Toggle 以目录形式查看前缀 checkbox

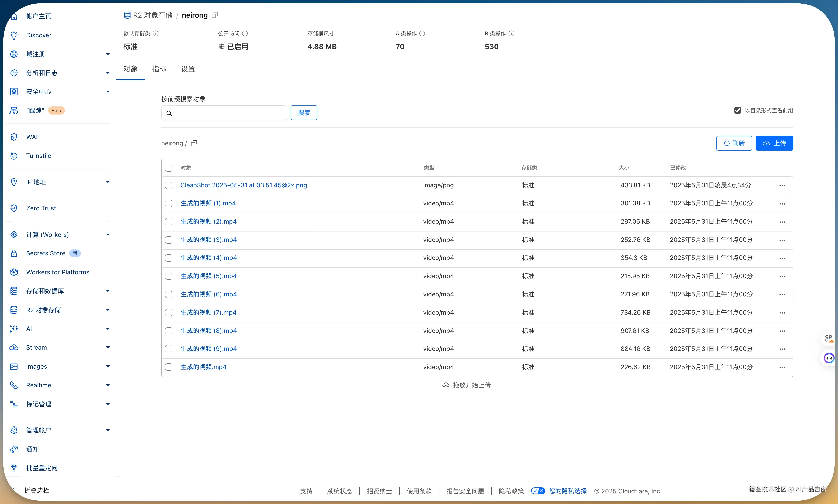[737, 110]
